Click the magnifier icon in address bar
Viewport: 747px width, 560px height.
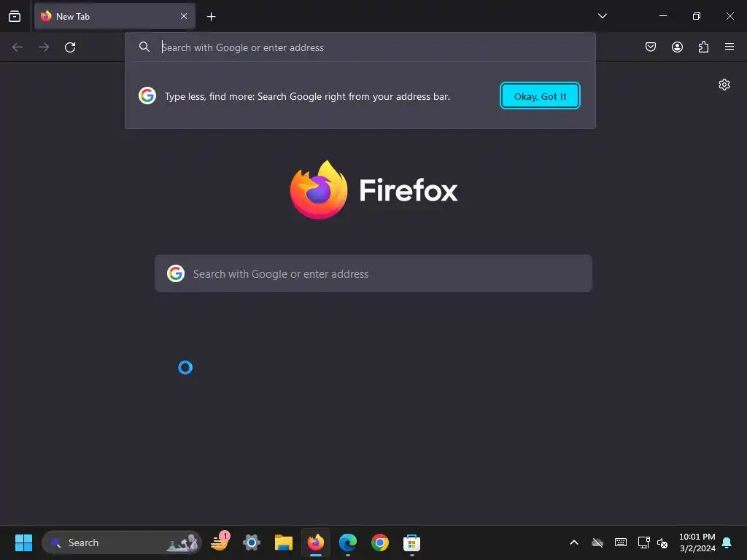click(x=144, y=47)
